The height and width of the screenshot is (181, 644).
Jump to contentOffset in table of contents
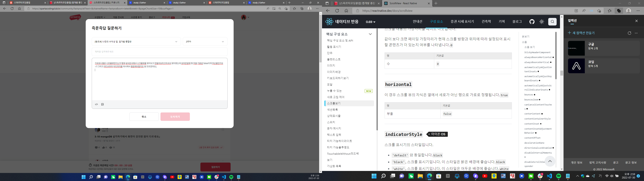[532, 138]
